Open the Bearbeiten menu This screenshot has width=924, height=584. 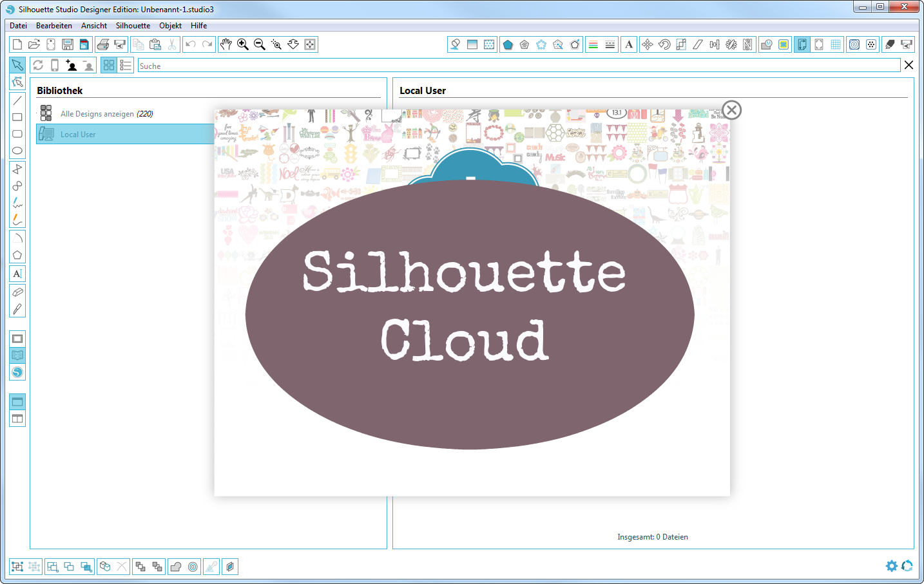pyautogui.click(x=54, y=26)
